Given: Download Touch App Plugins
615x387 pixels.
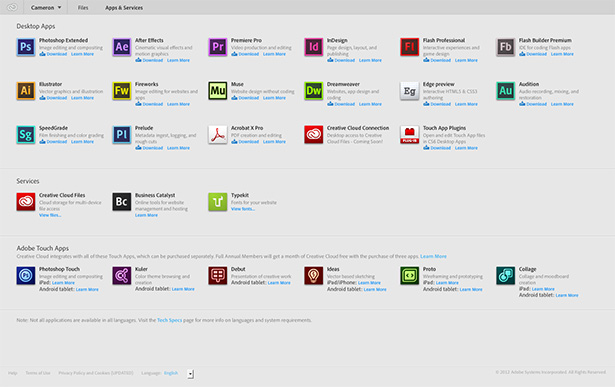Looking at the screenshot, I should pos(437,148).
